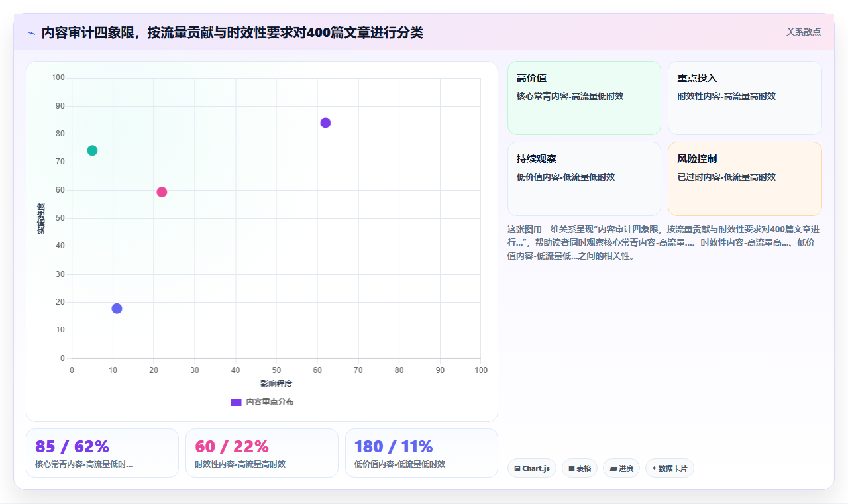Select the 180 / 11% stat card
848x504 pixels.
pyautogui.click(x=421, y=453)
